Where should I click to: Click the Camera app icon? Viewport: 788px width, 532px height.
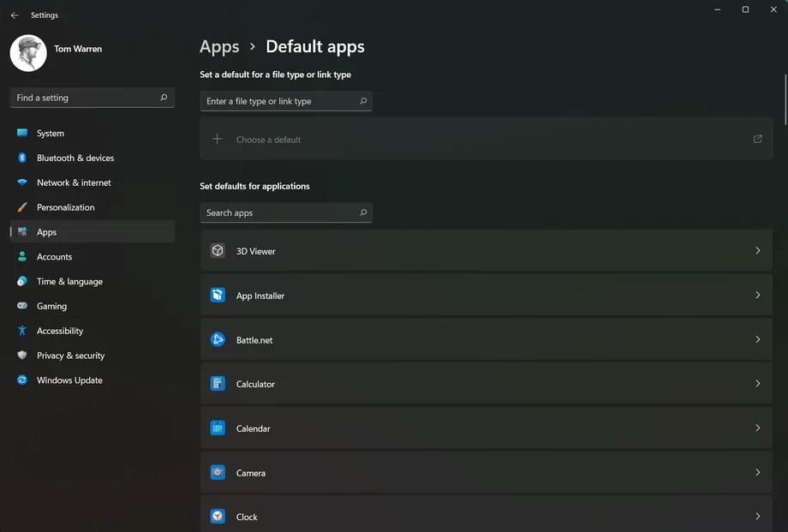(x=218, y=472)
